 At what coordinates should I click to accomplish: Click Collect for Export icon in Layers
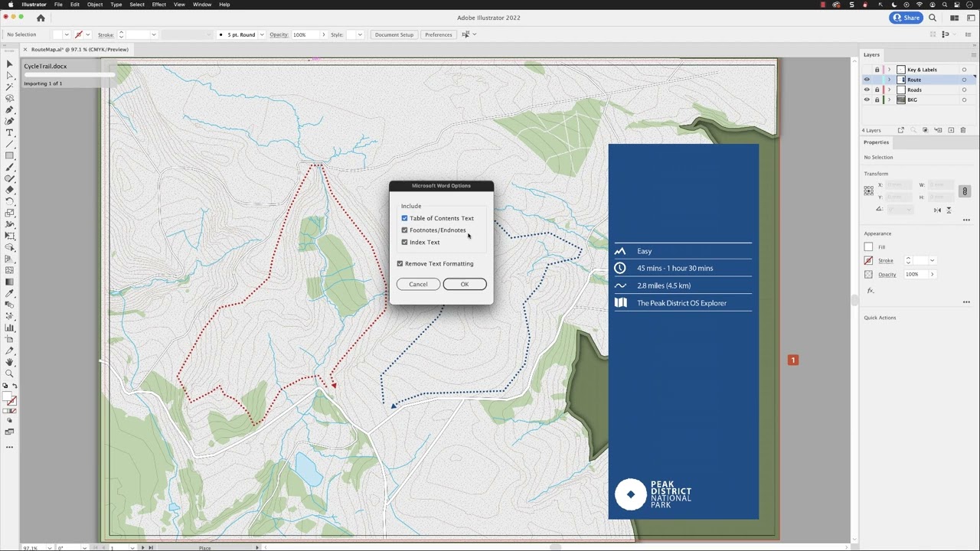[901, 130]
